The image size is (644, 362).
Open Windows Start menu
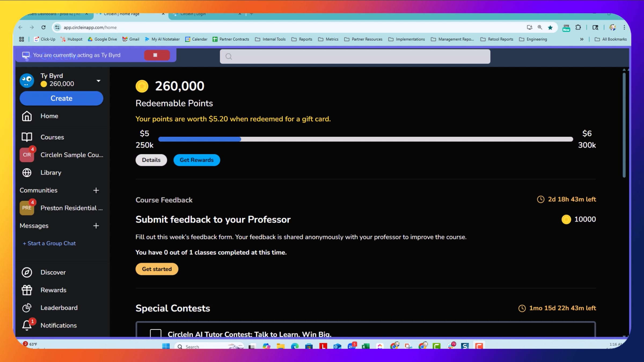click(x=166, y=346)
